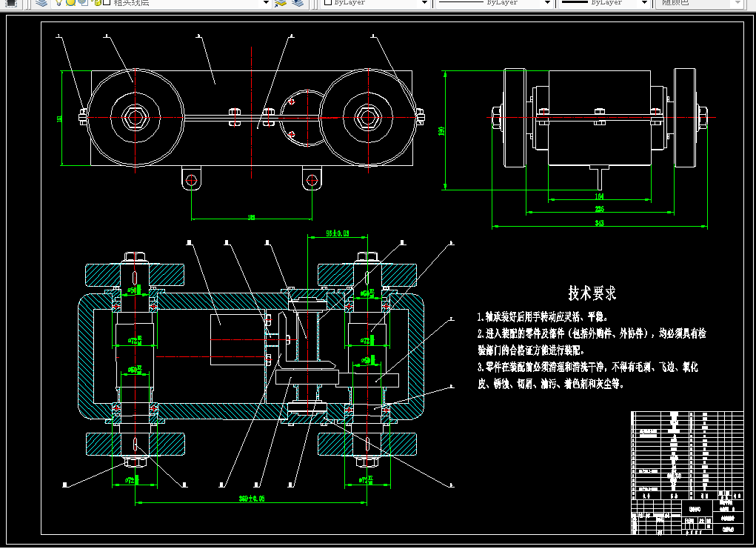Screen dimensions: 756x549
Task: Select the 95±0.05 dimension in section view
Action: (x=338, y=233)
